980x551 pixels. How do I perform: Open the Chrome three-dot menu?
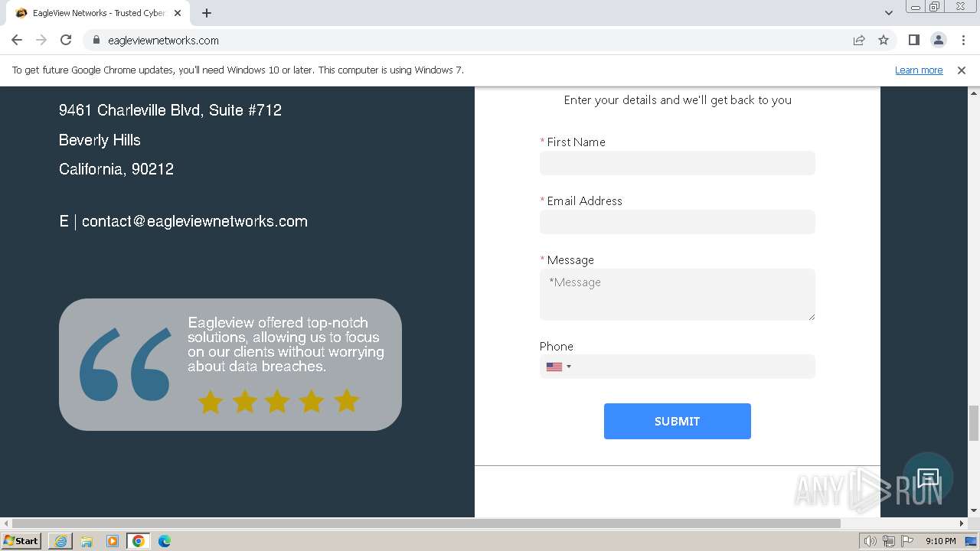coord(963,40)
